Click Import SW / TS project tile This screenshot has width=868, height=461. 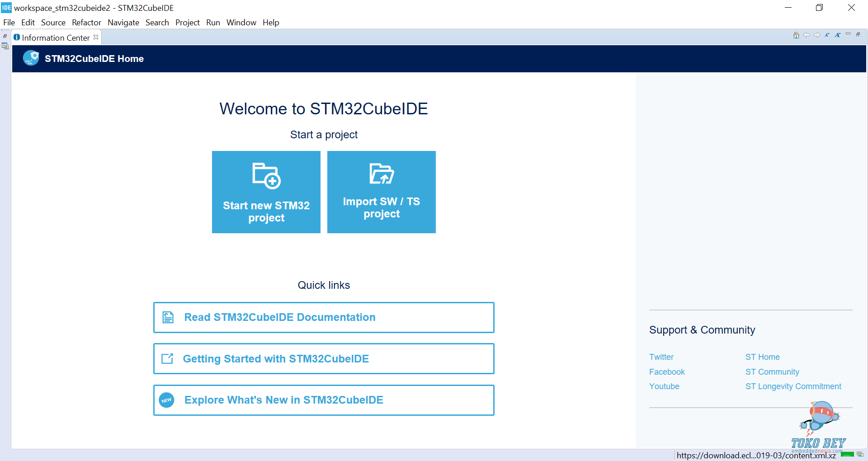382,192
